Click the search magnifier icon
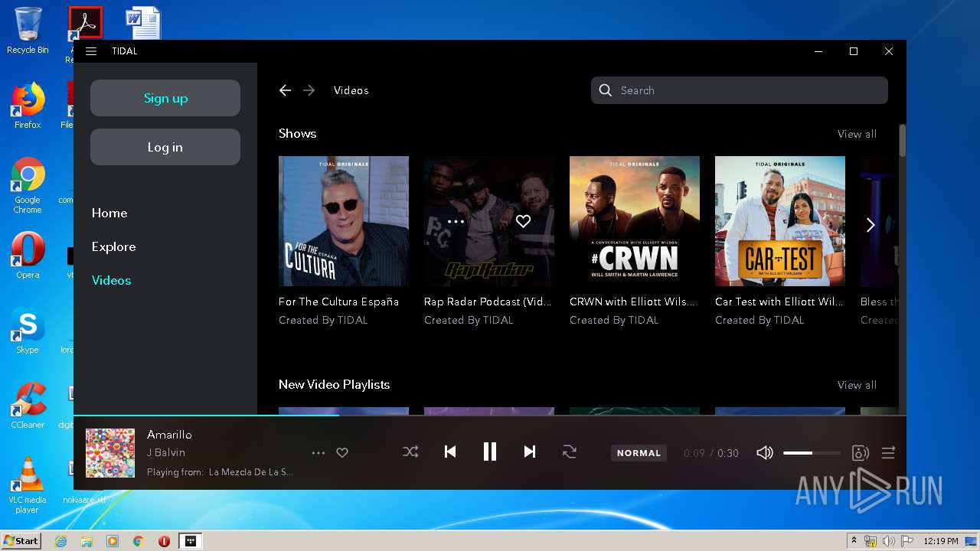The image size is (980, 551). 606,90
